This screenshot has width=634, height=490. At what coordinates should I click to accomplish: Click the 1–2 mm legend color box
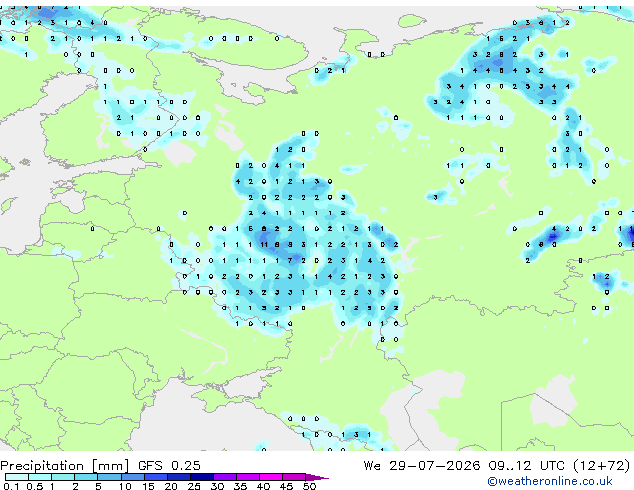click(x=63, y=477)
